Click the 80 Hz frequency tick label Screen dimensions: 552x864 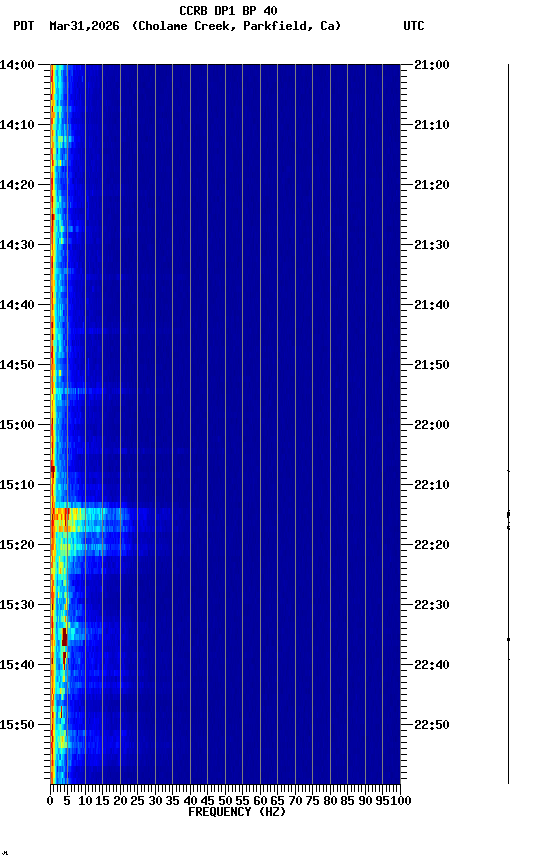coord(330,802)
